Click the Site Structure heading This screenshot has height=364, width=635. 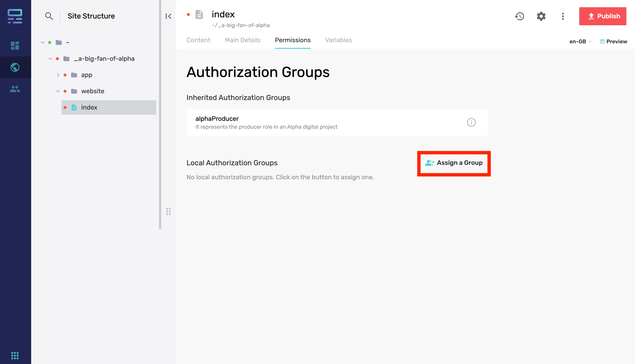coord(91,16)
